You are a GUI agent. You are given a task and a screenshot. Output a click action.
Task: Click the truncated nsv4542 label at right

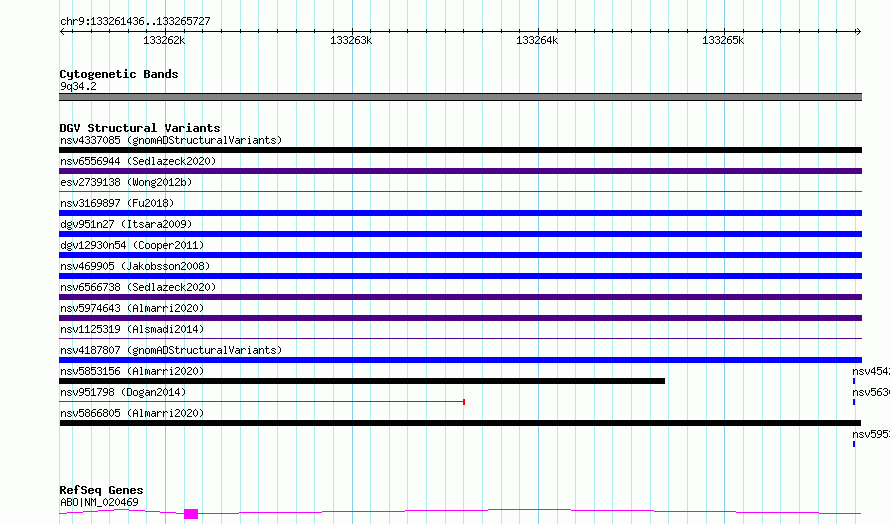coord(871,371)
